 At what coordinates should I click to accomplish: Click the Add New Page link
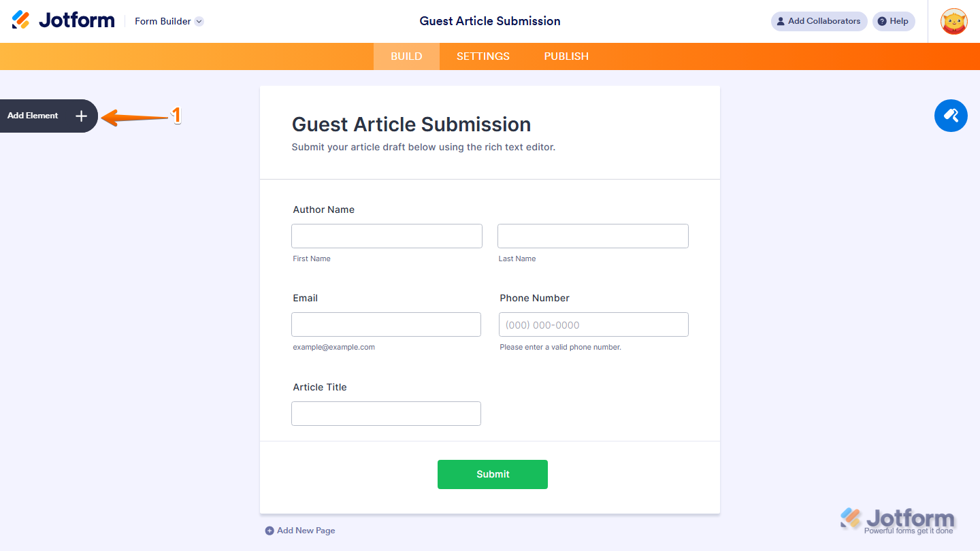tap(305, 530)
